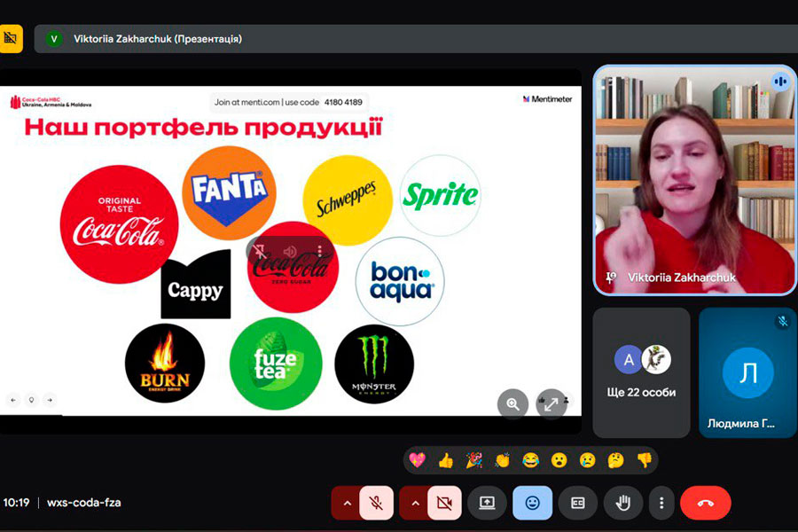The height and width of the screenshot is (532, 798).
Task: Send the thumbs down reaction
Action: point(644,460)
